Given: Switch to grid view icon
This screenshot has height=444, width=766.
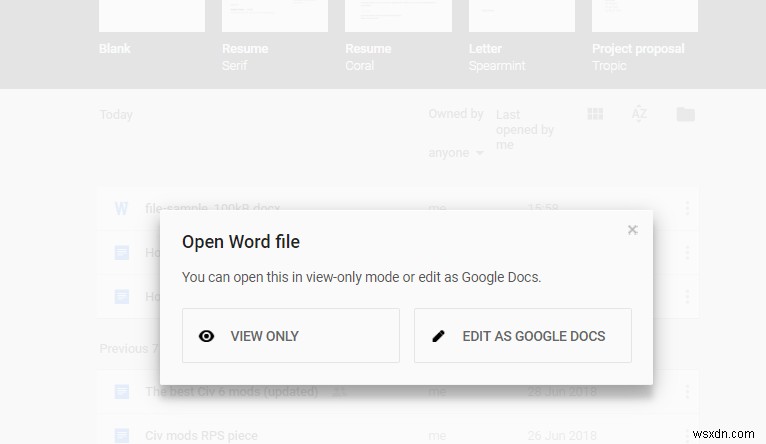Looking at the screenshot, I should (x=595, y=114).
